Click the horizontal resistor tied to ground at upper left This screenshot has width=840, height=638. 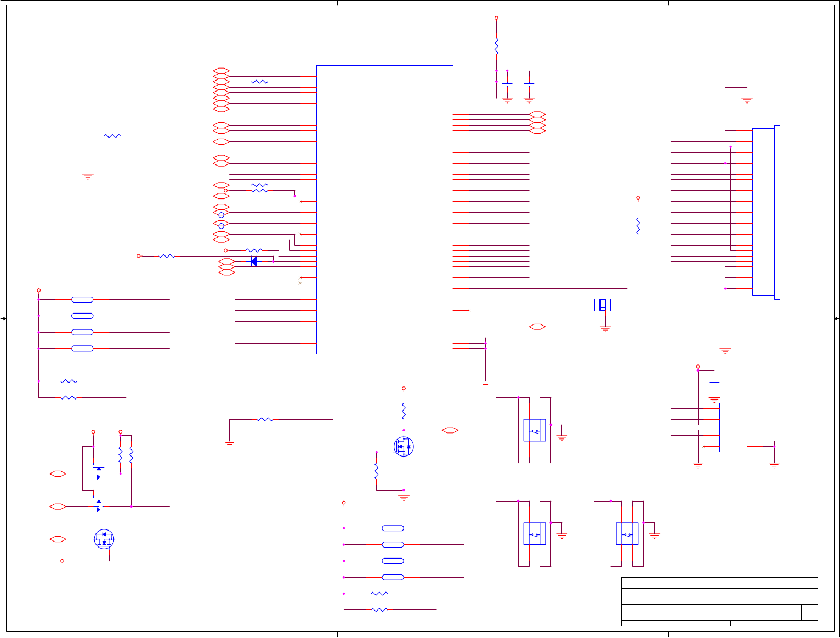coord(112,136)
